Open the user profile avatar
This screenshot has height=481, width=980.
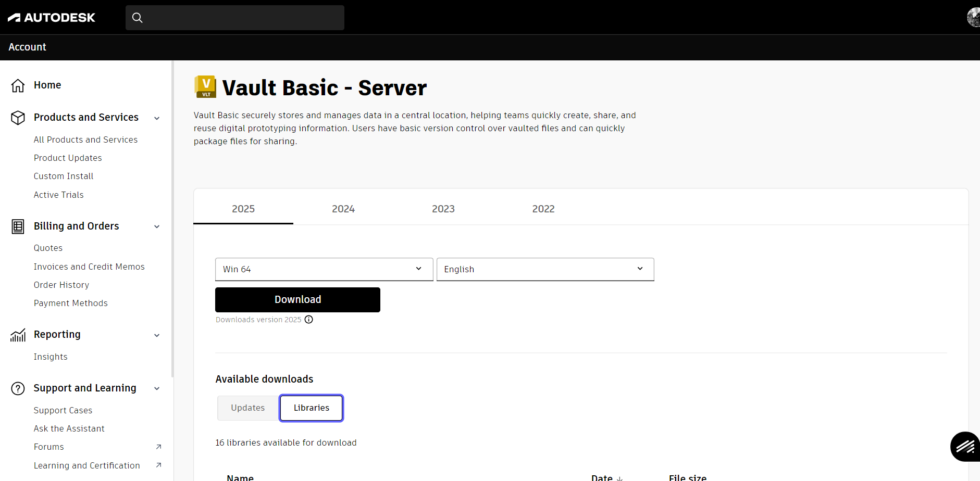[973, 17]
